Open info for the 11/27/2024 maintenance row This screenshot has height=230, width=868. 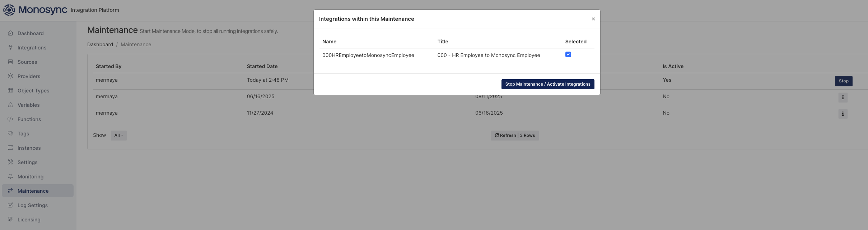click(843, 114)
